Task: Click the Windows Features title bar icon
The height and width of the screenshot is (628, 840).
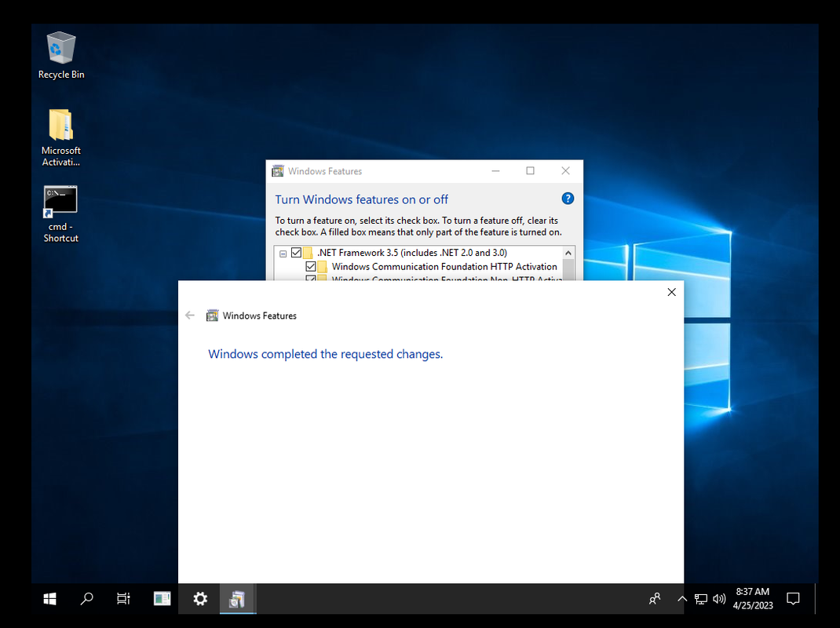Action: tap(277, 171)
